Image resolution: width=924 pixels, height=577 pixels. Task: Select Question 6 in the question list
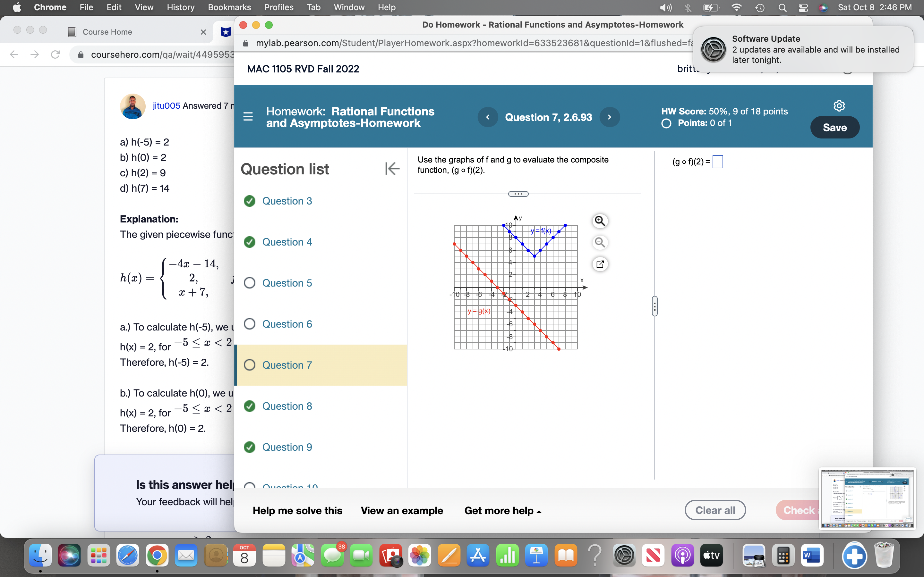point(287,324)
